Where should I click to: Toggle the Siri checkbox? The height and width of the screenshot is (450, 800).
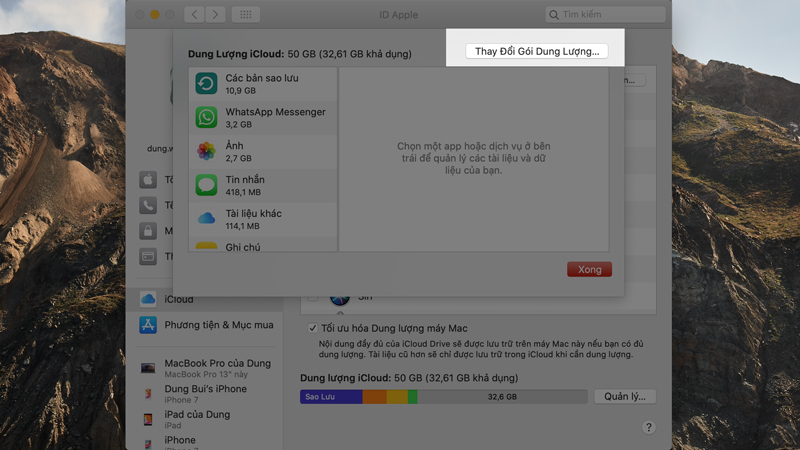point(313,296)
